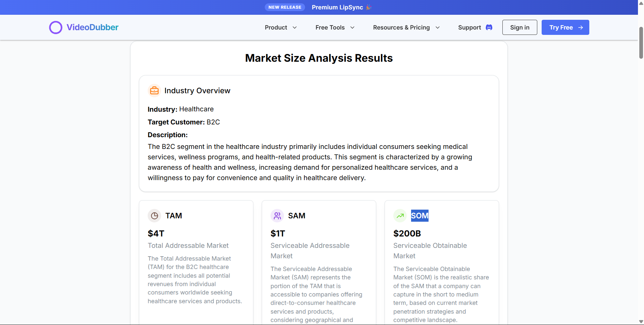The image size is (644, 325).
Task: Click the Serviceable Addressable Market subtitle
Action: pos(310,251)
